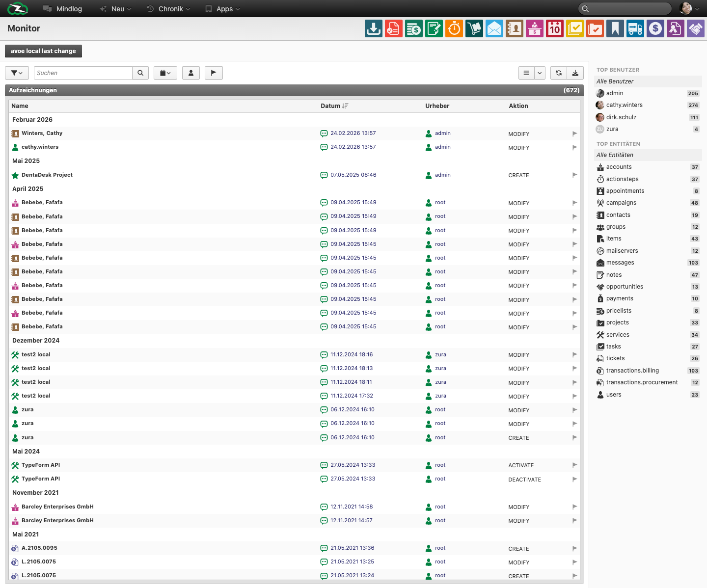Viewport: 707px width, 588px height.
Task: Open the cathy.winters user record
Action: [40, 147]
